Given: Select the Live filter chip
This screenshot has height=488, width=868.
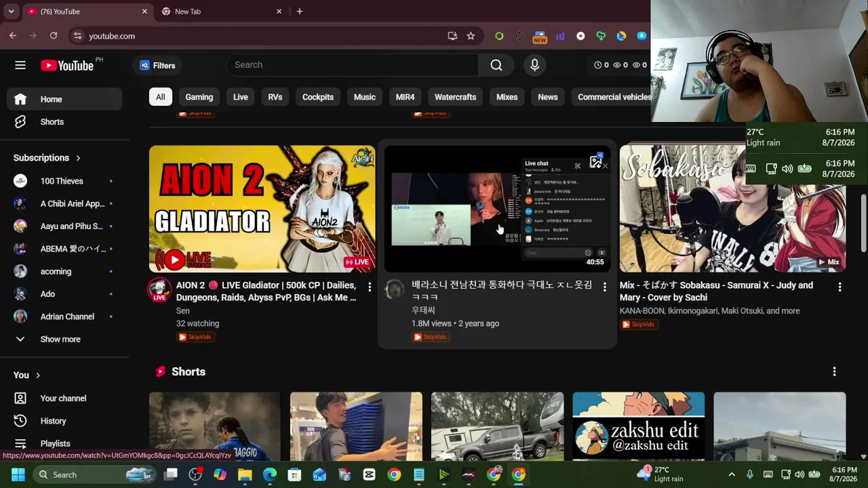Looking at the screenshot, I should (241, 97).
